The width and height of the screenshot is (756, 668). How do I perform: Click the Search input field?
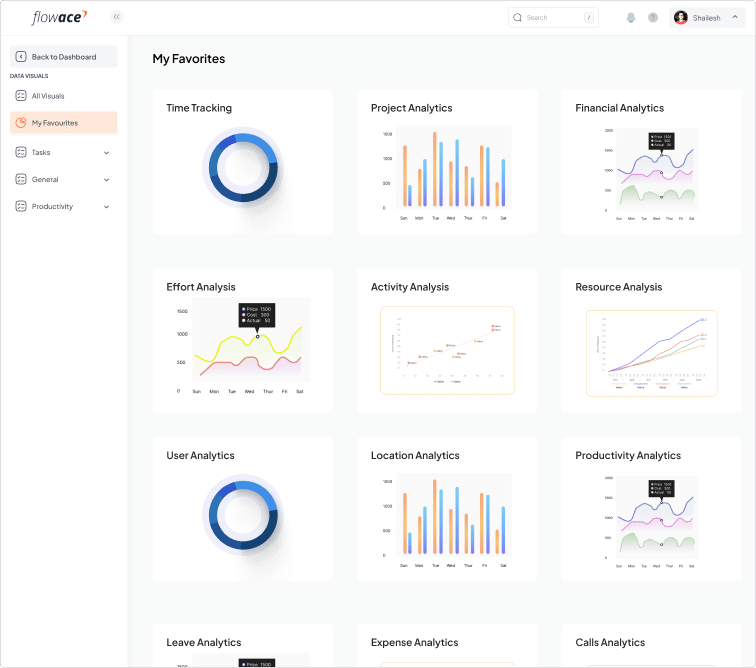pyautogui.click(x=553, y=18)
